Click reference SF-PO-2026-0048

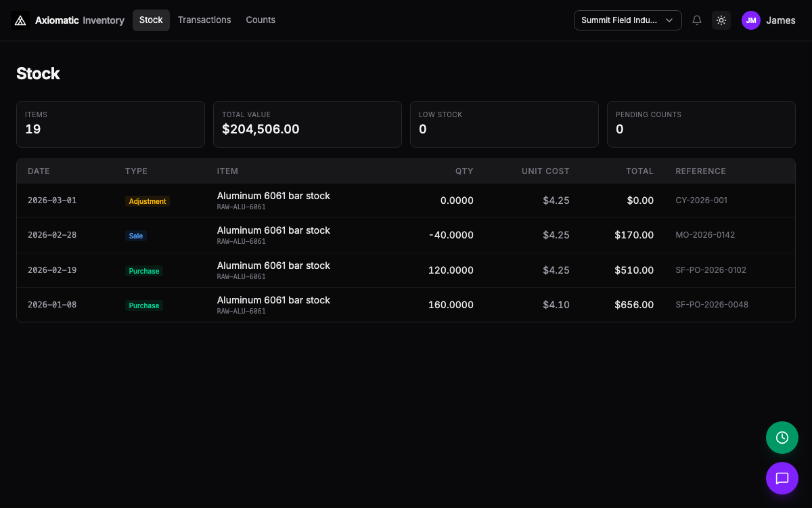click(712, 305)
